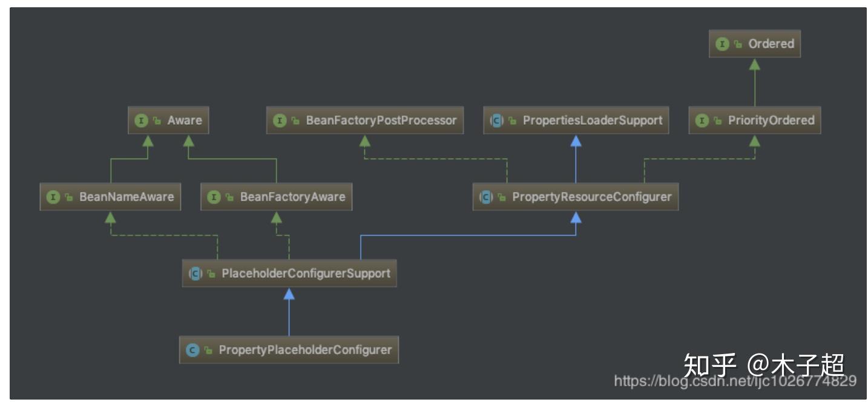The image size is (868, 402).
Task: Click the PriorityOrdered interface icon
Action: point(702,120)
